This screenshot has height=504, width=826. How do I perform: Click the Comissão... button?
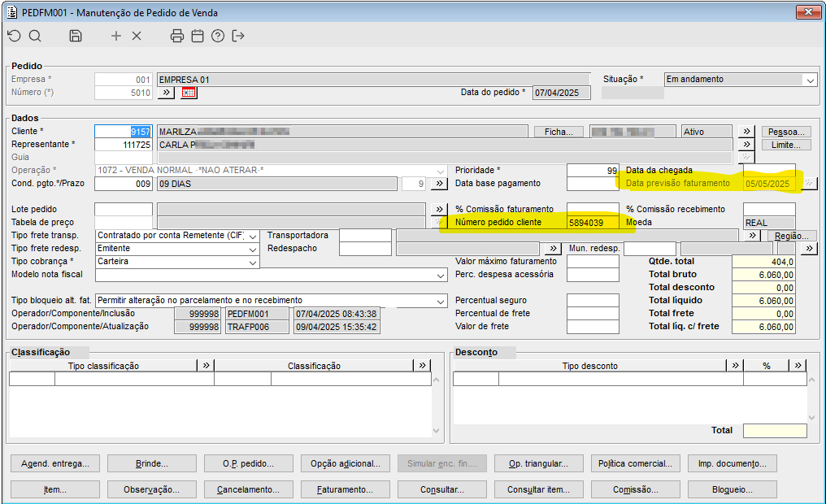point(635,489)
